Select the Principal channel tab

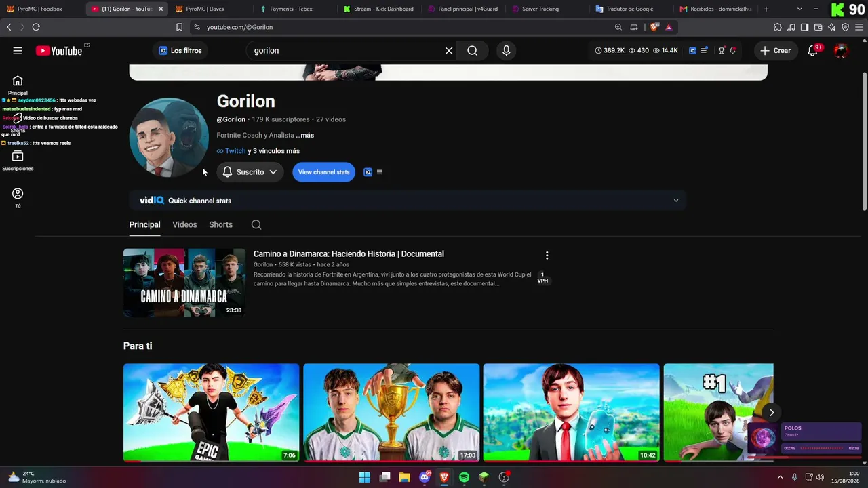pyautogui.click(x=144, y=225)
